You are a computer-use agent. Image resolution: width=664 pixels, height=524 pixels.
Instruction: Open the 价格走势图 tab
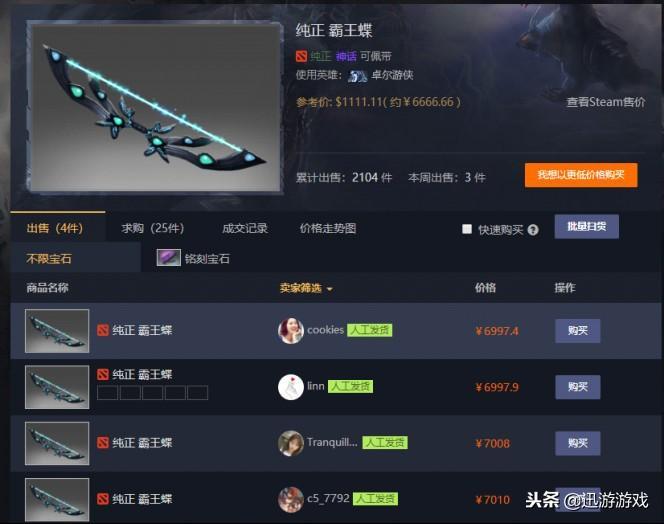328,228
